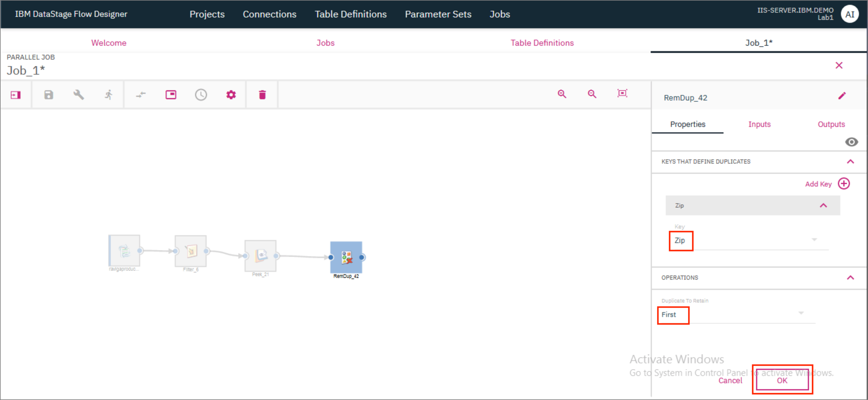Save the job with floppy disk icon
868x400 pixels.
pyautogui.click(x=48, y=95)
